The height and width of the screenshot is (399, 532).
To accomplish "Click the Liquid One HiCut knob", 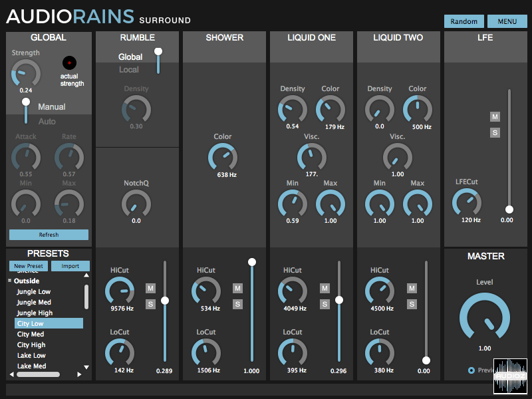I will [293, 291].
